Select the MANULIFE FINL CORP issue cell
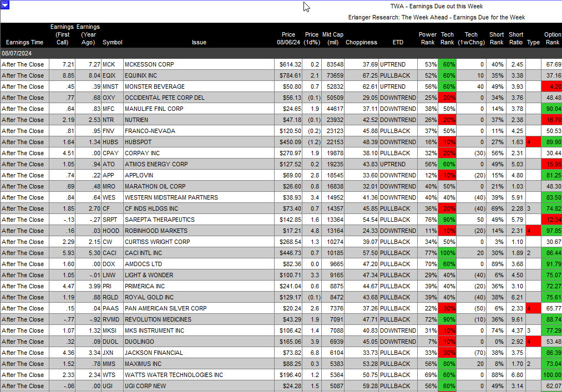 point(199,109)
